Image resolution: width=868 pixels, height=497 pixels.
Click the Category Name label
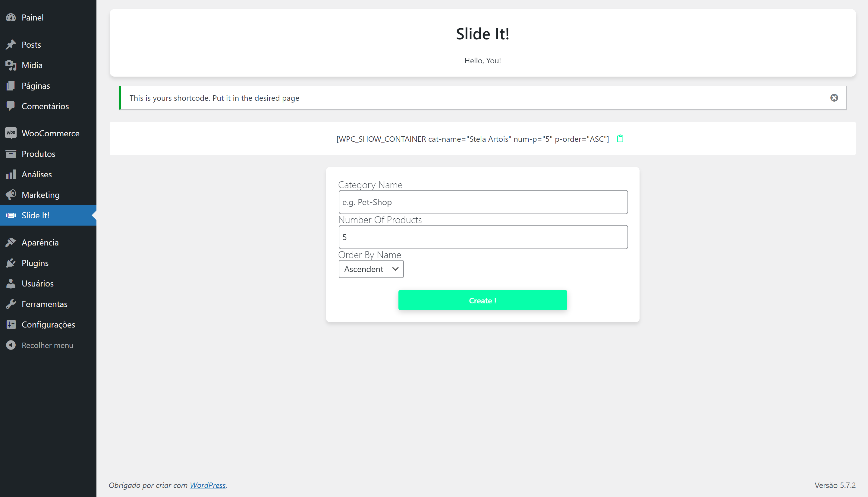pyautogui.click(x=370, y=185)
